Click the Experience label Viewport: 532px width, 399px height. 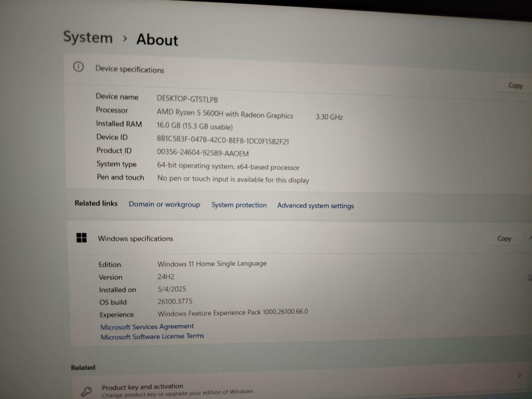(117, 315)
